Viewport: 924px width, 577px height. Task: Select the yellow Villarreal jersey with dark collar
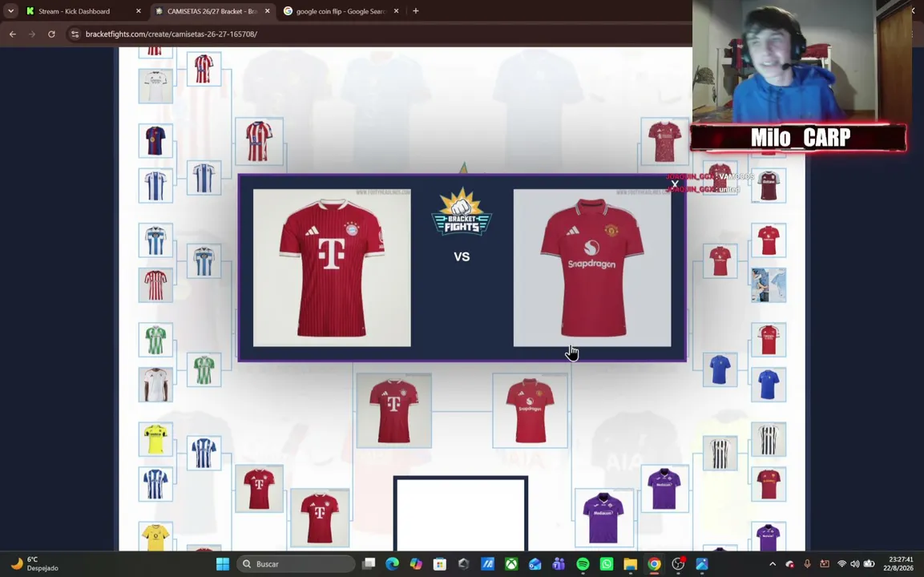pyautogui.click(x=155, y=439)
